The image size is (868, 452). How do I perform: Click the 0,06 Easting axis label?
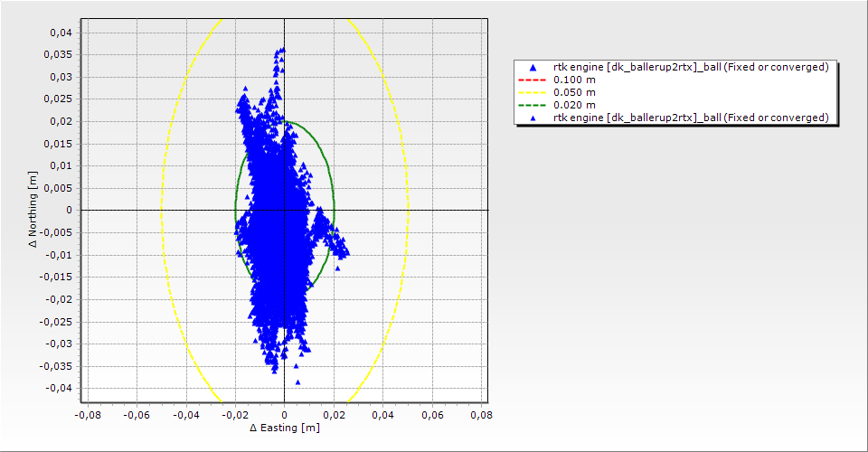point(432,415)
